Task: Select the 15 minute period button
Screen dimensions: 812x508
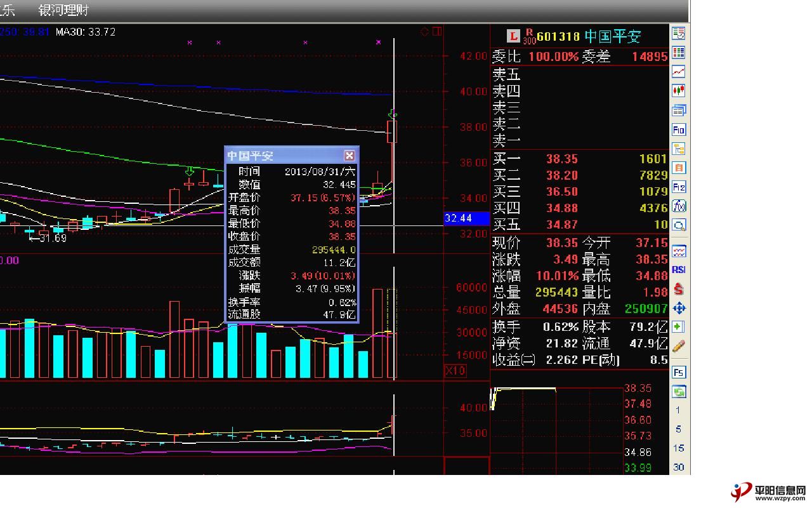Action: (x=678, y=448)
